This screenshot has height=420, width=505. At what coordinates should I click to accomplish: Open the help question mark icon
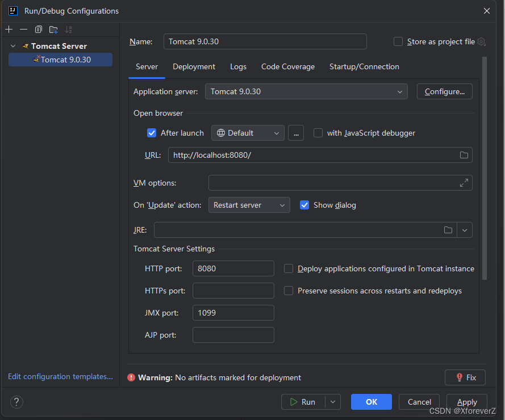click(x=16, y=402)
